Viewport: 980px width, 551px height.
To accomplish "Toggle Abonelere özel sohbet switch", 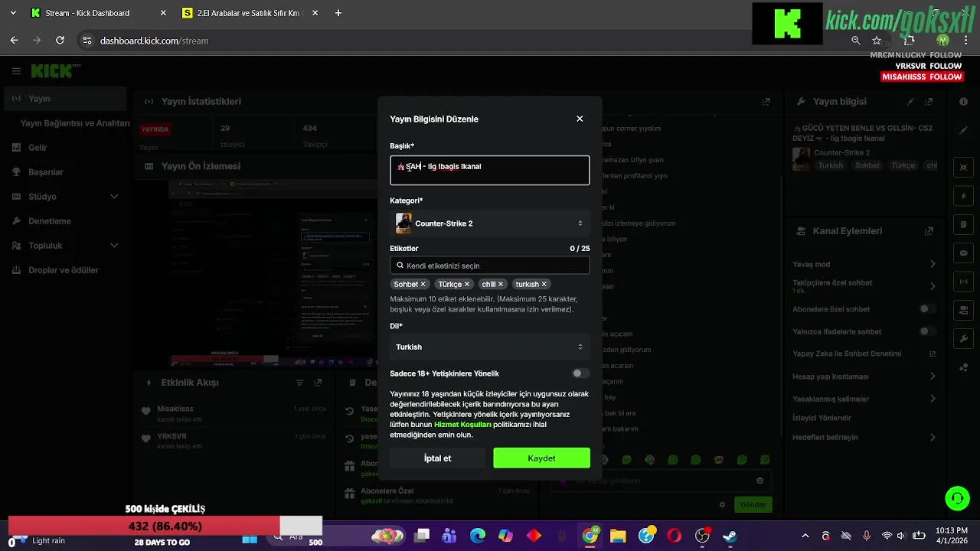I will click(927, 309).
